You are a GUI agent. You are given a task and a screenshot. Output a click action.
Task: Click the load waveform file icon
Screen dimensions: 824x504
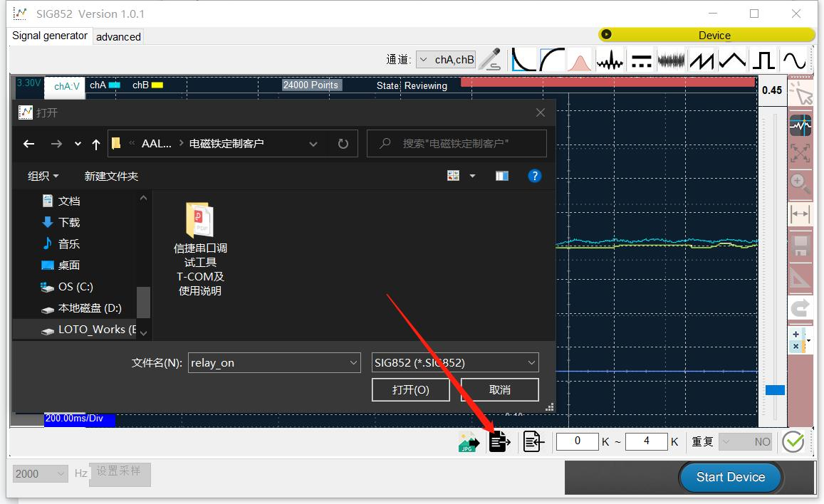(500, 441)
